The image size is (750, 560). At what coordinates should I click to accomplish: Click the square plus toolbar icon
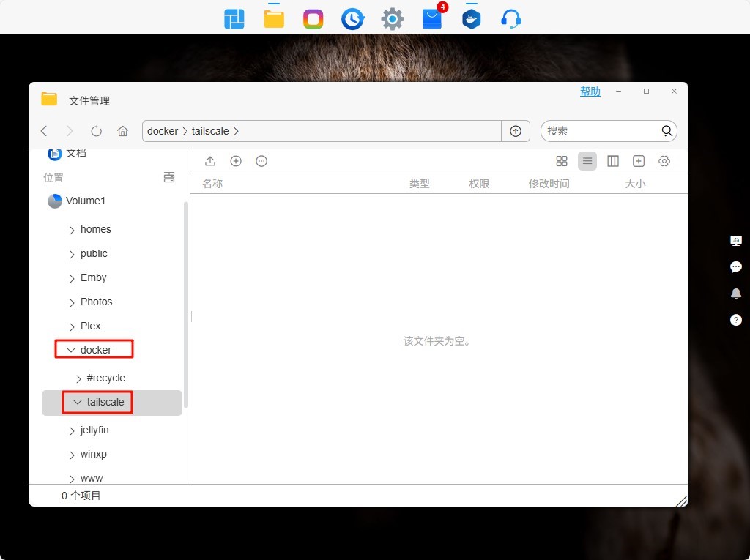tap(639, 161)
